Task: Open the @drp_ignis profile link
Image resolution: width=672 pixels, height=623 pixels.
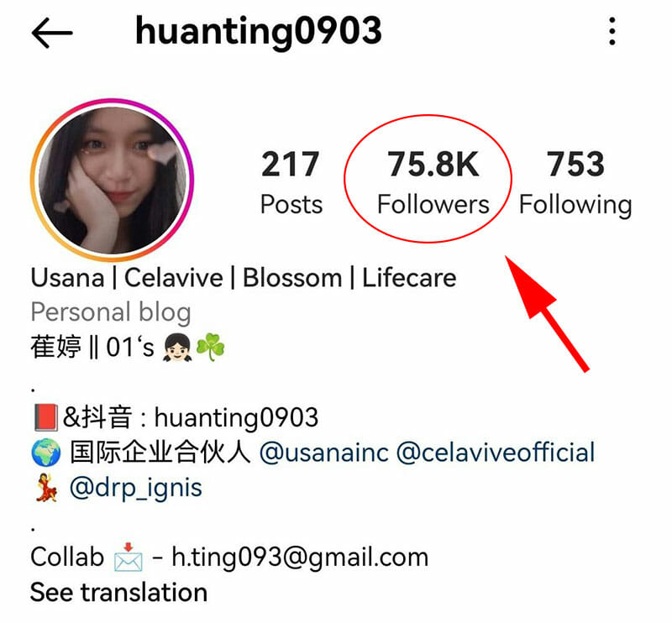Action: [x=135, y=488]
